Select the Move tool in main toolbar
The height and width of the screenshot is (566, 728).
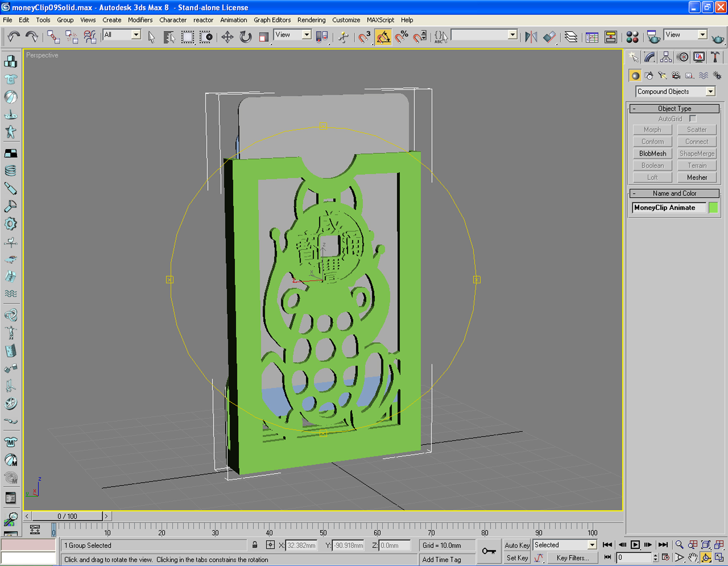pos(227,37)
